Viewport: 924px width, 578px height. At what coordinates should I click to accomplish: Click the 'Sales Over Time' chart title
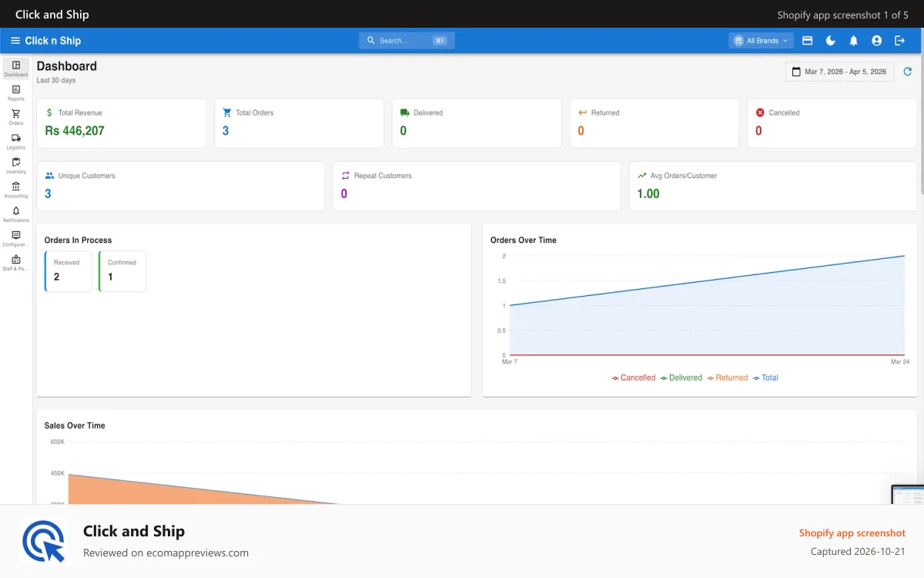[75, 425]
